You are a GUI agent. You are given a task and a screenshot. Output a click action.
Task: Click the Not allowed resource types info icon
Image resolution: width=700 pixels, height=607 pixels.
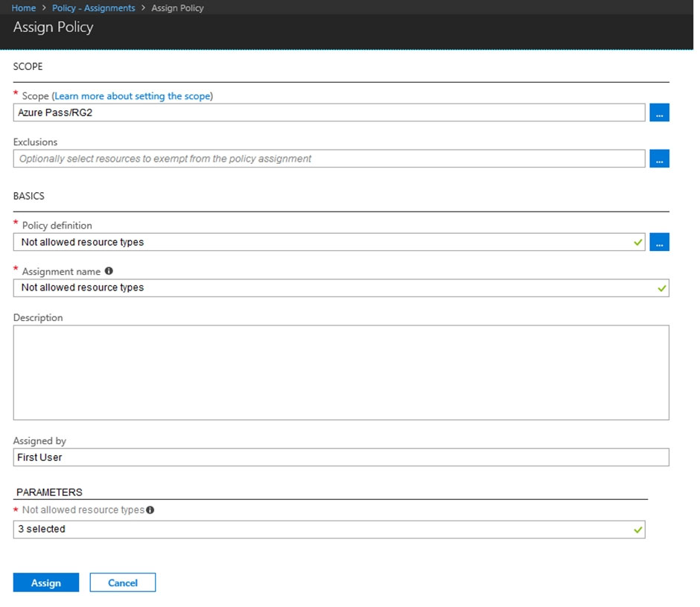click(x=150, y=510)
